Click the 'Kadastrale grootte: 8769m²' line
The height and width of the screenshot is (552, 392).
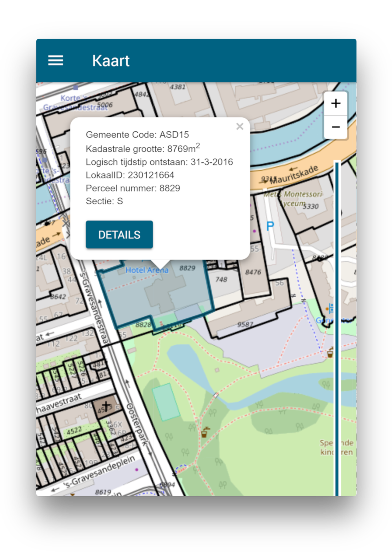(x=143, y=148)
